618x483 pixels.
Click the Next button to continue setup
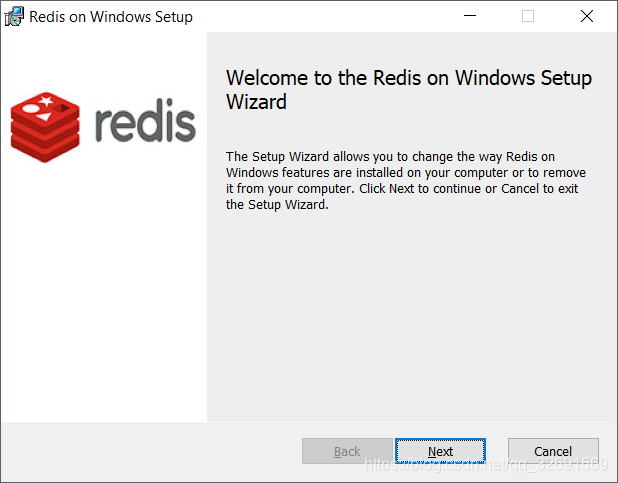click(440, 451)
